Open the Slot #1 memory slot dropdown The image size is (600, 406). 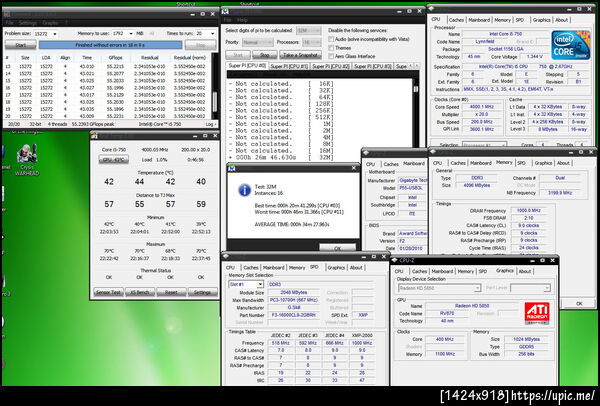246,284
